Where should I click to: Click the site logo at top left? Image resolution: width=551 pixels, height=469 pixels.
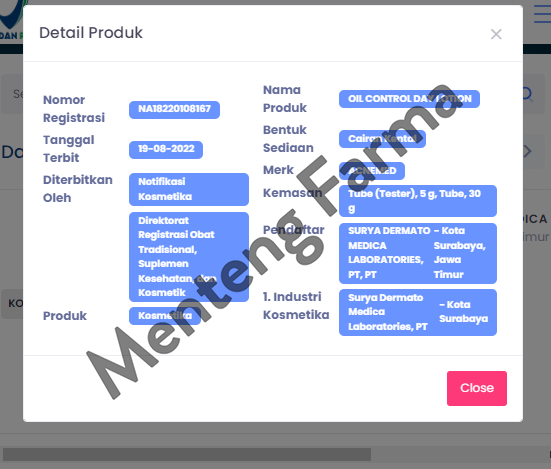click(x=12, y=19)
